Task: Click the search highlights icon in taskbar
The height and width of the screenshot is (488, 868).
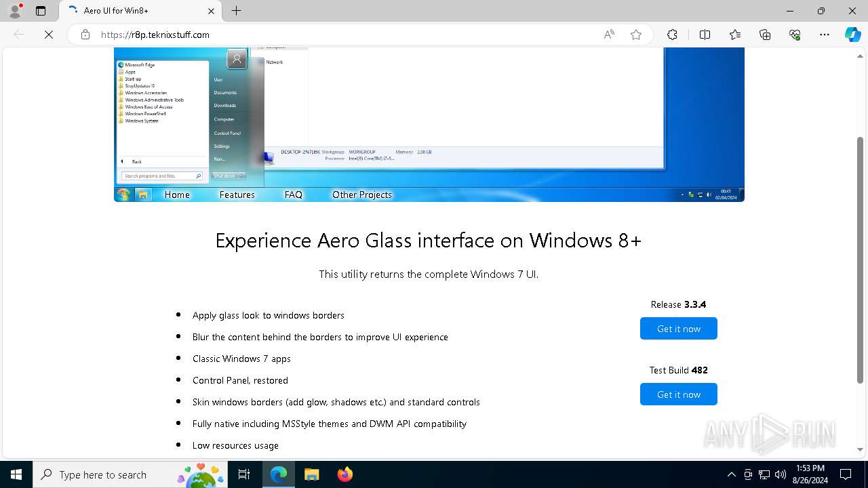Action: click(201, 474)
